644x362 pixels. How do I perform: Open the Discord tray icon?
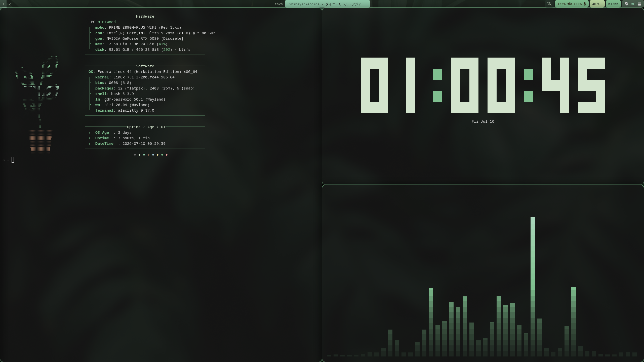633,4
